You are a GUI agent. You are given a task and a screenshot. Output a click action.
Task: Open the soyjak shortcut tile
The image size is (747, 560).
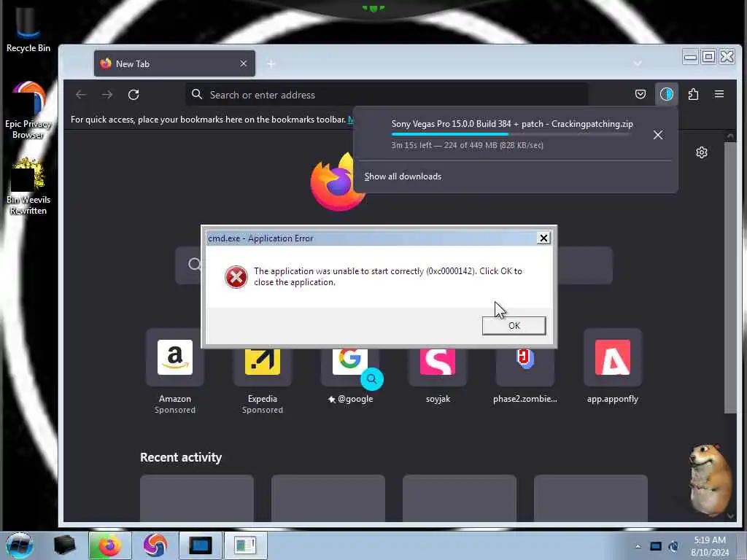tap(438, 367)
